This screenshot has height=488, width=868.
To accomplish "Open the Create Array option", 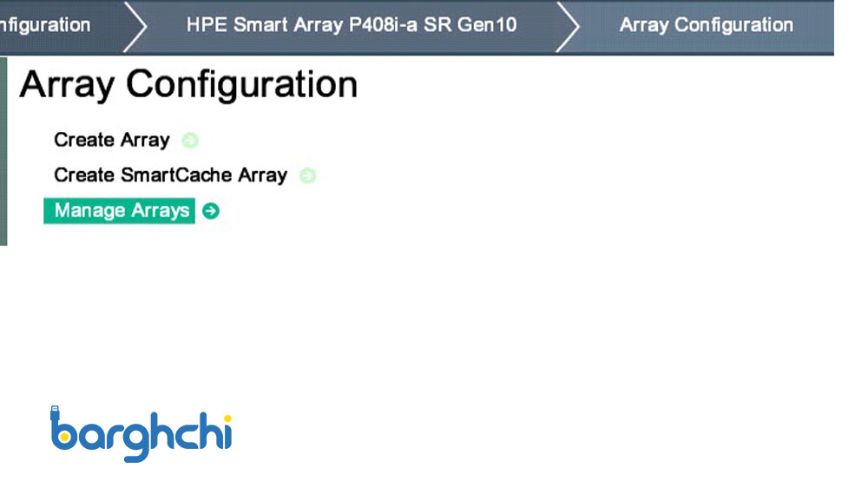I will click(x=111, y=140).
